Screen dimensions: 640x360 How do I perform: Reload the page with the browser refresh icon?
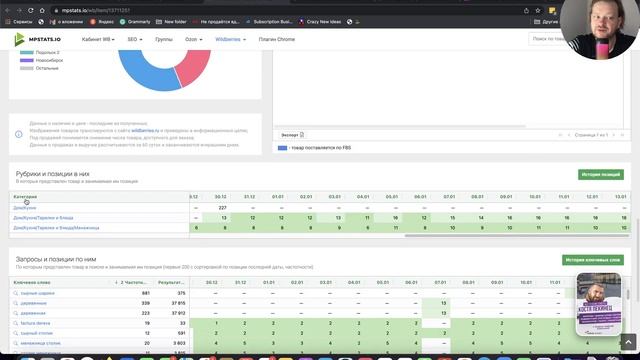(31, 10)
